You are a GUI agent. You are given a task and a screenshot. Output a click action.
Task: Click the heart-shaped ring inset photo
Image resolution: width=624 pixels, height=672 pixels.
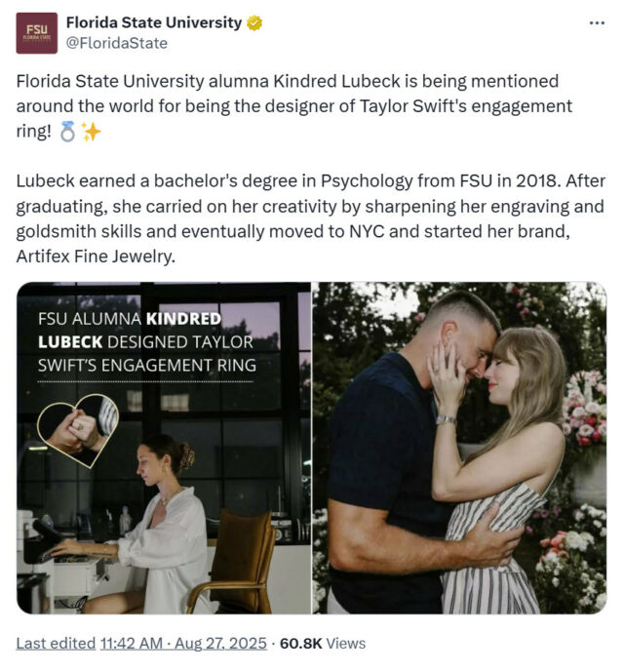[x=78, y=430]
